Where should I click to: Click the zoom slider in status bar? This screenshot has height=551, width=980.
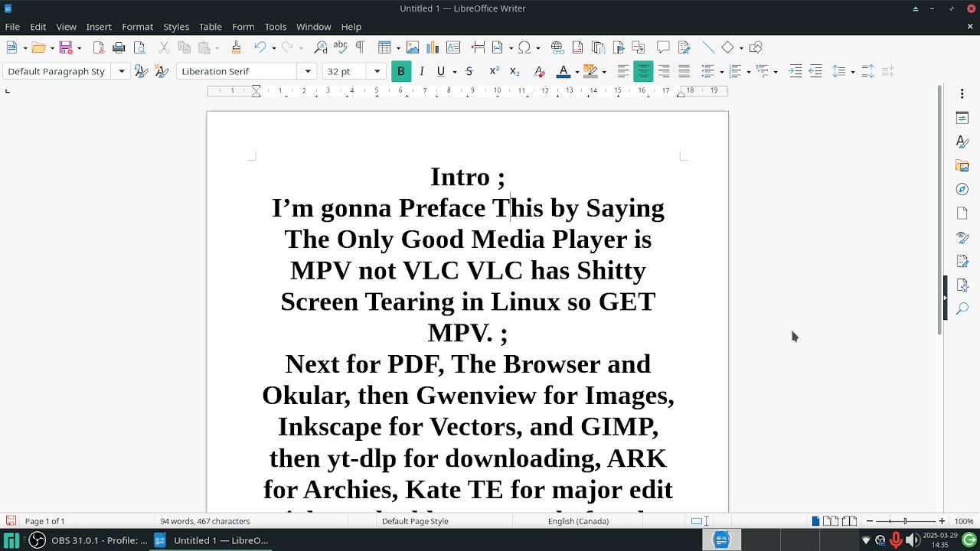pos(905,521)
